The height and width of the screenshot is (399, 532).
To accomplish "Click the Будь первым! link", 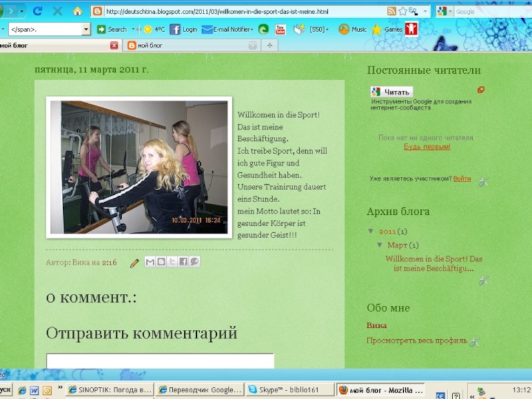I will pos(427,146).
